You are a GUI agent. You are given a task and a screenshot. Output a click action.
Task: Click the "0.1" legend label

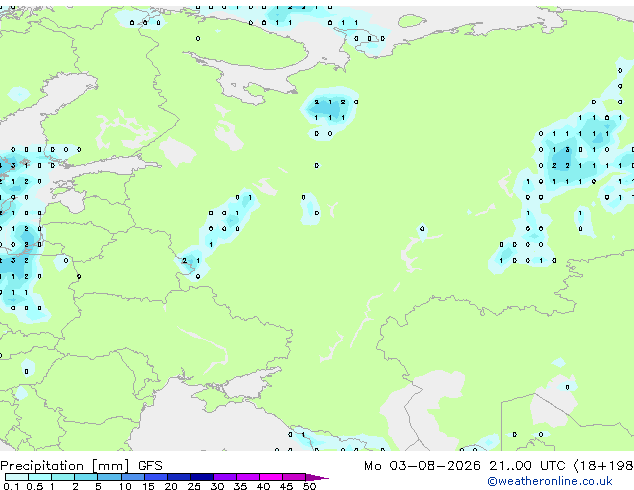(11, 486)
